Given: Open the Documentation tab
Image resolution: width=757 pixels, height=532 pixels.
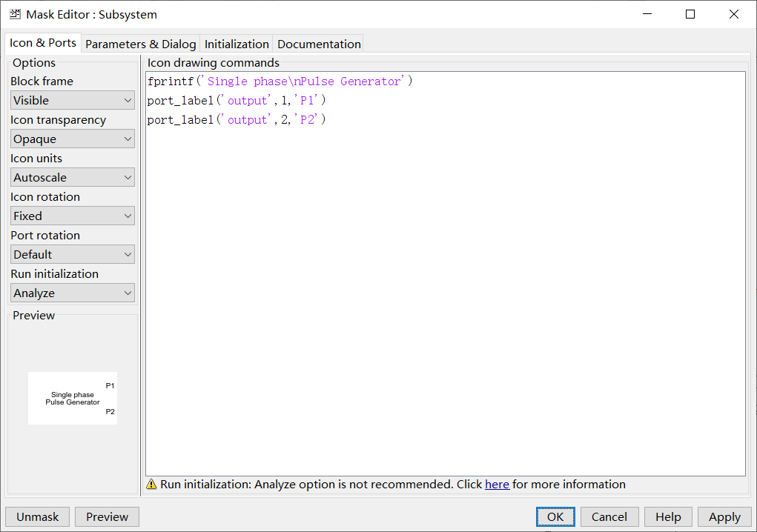Looking at the screenshot, I should point(319,44).
